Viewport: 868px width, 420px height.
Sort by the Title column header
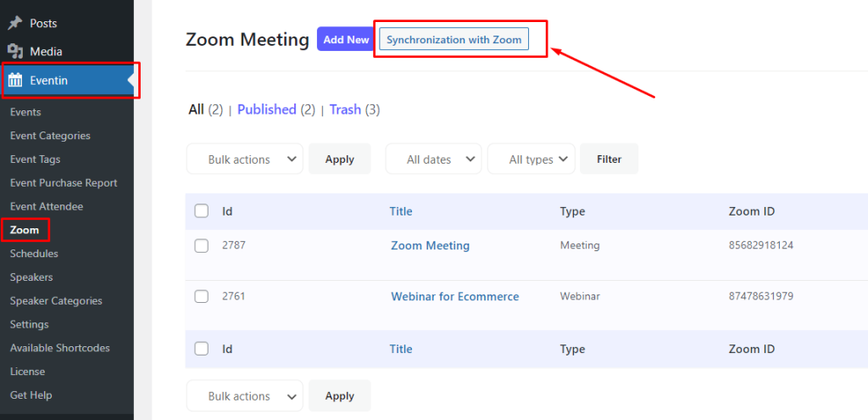401,211
